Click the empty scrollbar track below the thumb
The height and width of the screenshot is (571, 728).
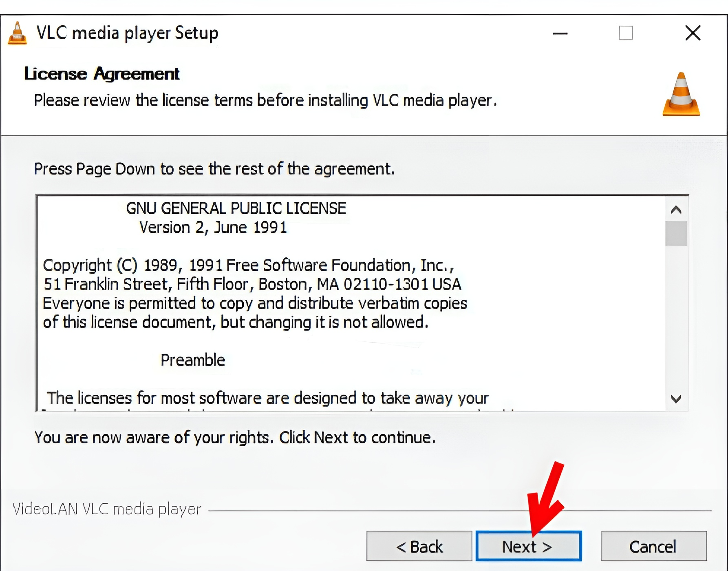pos(676,316)
